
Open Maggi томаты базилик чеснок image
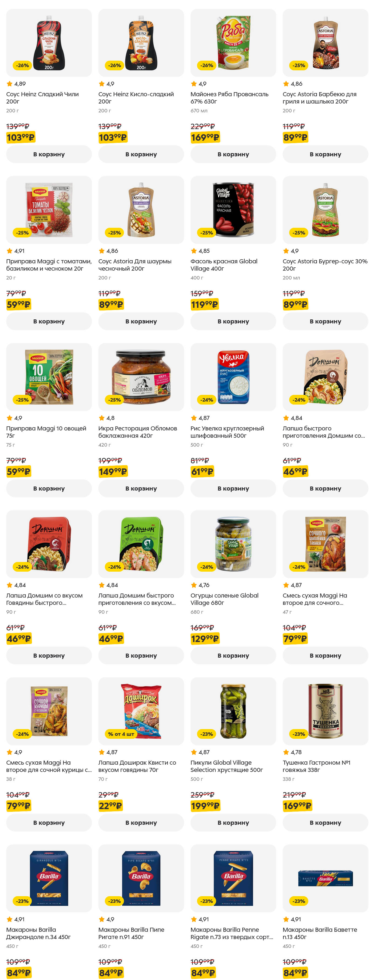click(x=49, y=210)
